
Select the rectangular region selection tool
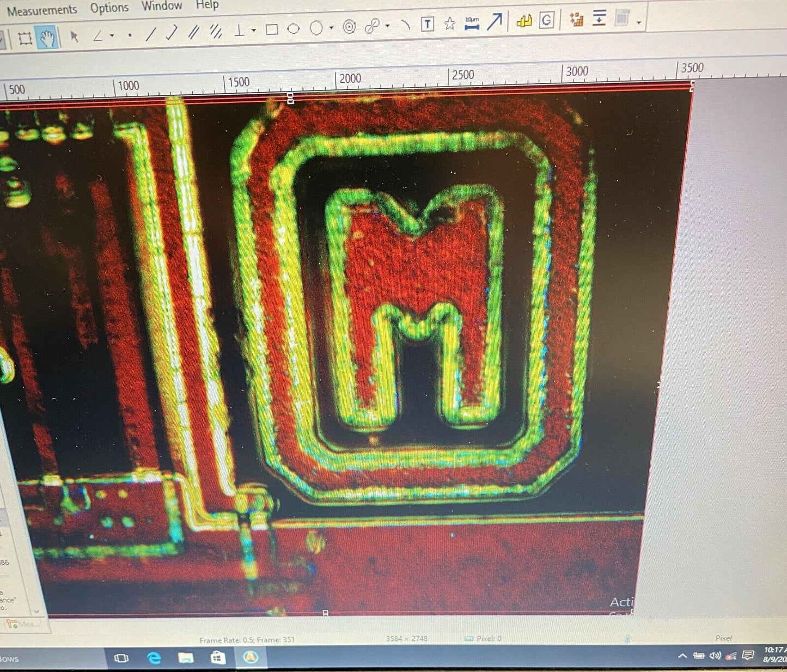25,38
